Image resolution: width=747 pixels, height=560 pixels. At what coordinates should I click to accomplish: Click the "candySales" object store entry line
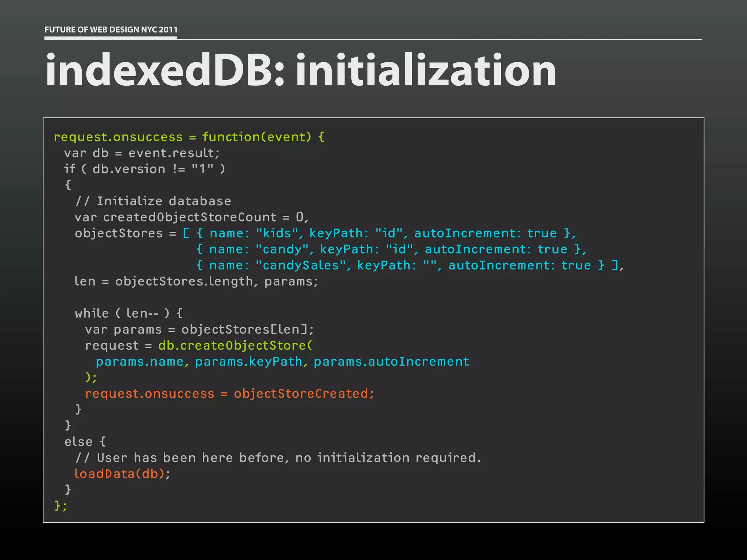coord(410,265)
